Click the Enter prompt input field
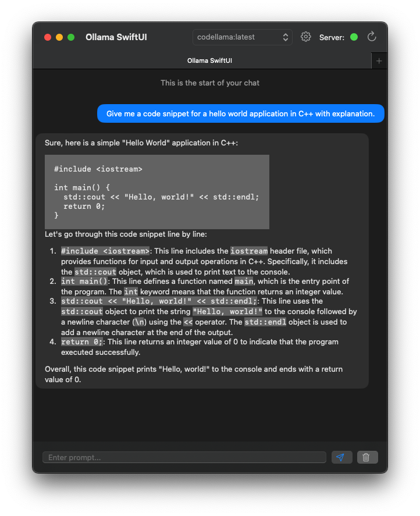Viewport: 420px width, 516px height. coord(184,457)
